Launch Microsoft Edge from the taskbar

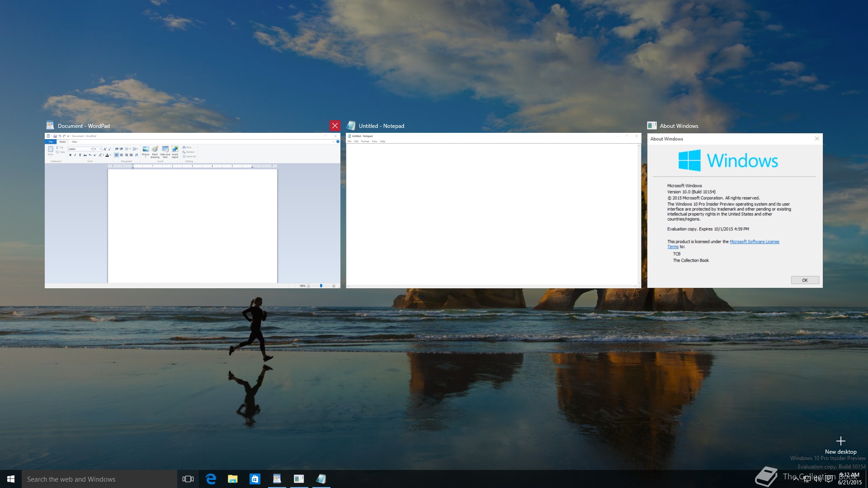tap(211, 479)
